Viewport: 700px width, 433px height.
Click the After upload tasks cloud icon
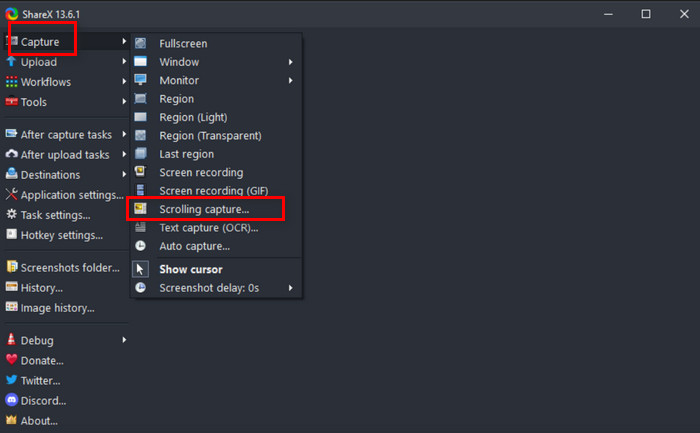(x=11, y=154)
